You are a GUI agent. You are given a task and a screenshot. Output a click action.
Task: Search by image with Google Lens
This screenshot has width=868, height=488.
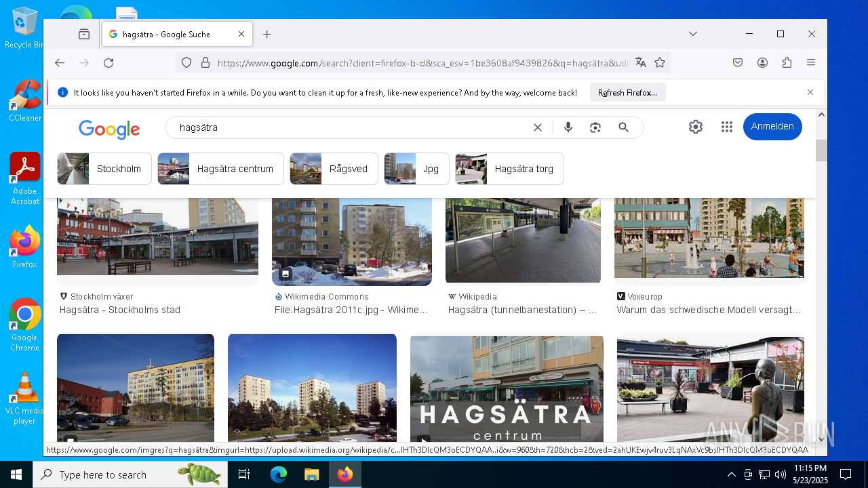click(x=595, y=127)
